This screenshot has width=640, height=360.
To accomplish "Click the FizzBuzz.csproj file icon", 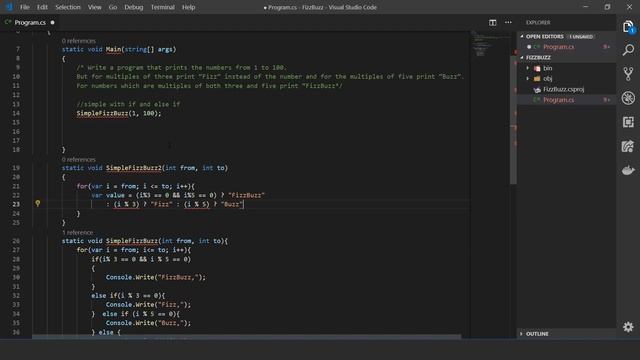I will point(537,89).
